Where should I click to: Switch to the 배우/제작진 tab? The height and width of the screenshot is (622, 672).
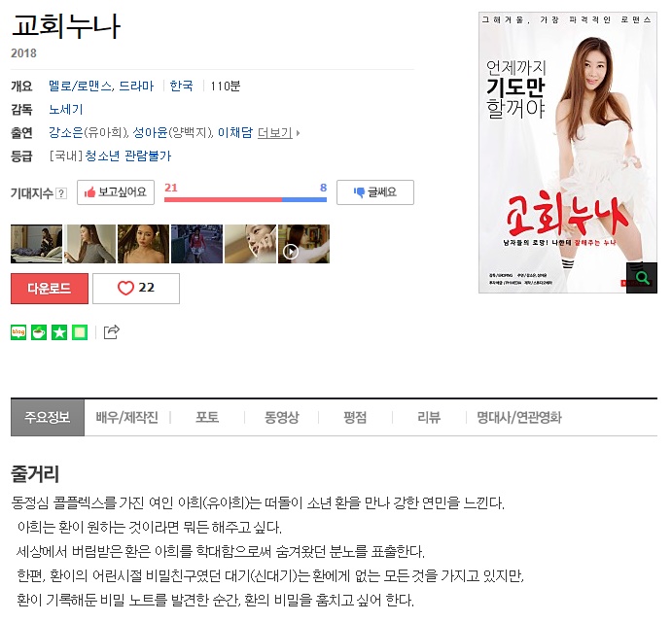click(126, 417)
